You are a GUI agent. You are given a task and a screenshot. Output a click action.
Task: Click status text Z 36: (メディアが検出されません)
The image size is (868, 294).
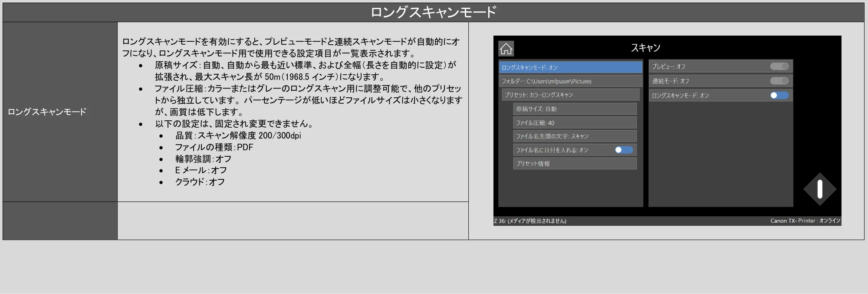(x=530, y=221)
